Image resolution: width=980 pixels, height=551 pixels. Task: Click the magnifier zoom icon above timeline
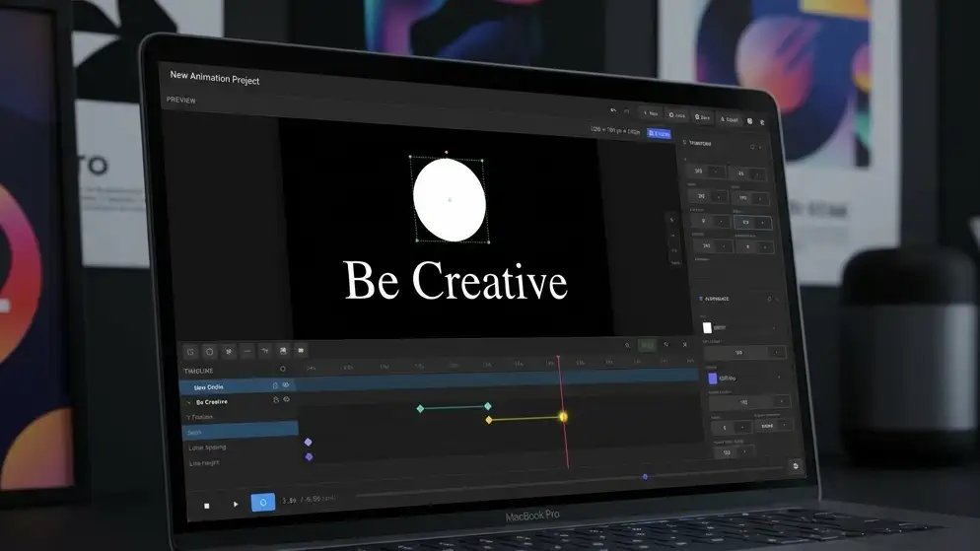pyautogui.click(x=627, y=345)
